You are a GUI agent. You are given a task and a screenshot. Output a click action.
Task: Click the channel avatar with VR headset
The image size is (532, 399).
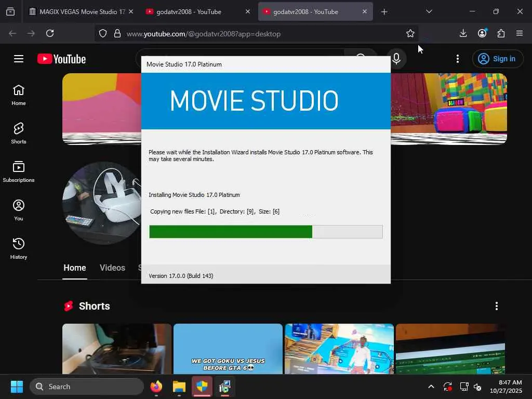click(x=102, y=203)
